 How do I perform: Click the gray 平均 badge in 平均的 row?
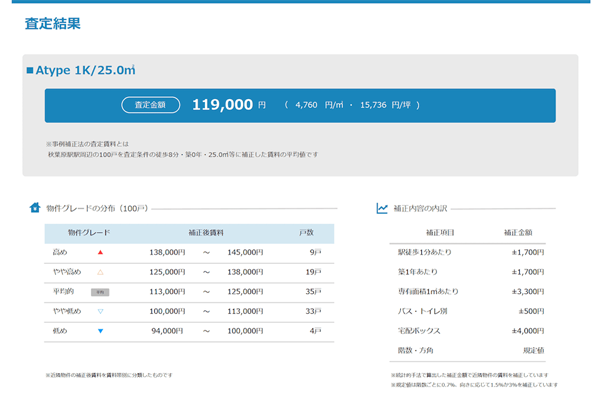coord(100,292)
